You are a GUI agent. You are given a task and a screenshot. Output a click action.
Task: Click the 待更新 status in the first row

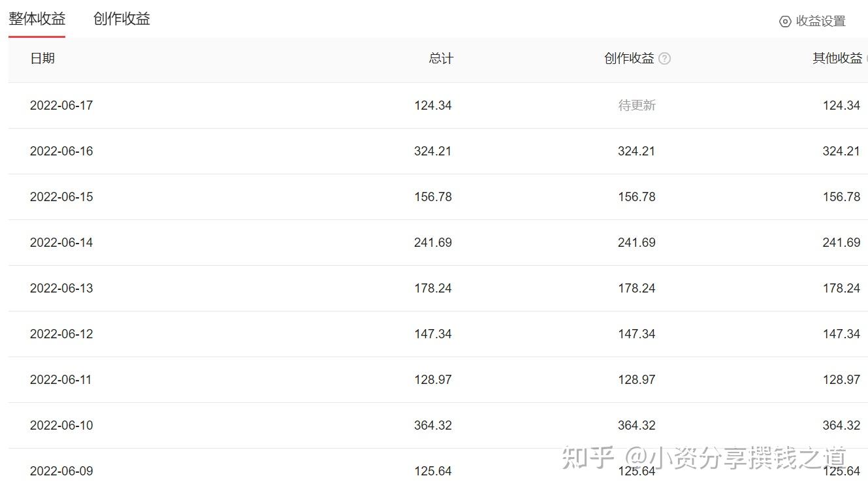click(637, 105)
